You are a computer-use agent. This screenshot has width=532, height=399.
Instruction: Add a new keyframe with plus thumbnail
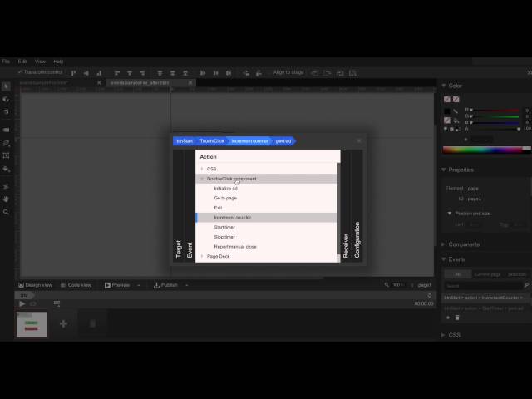[x=63, y=323]
